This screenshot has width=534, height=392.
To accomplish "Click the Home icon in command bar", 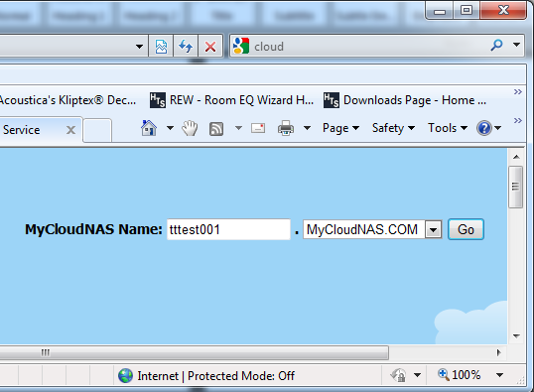I will tap(149, 128).
